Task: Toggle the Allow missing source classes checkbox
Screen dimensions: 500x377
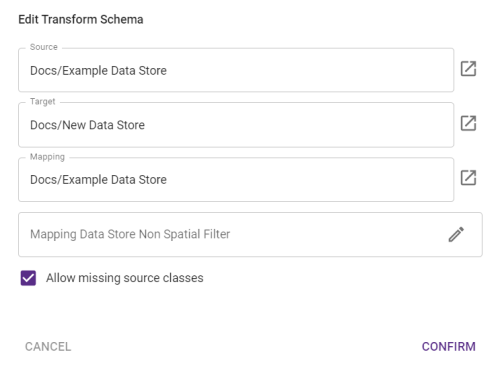Action: (28, 278)
